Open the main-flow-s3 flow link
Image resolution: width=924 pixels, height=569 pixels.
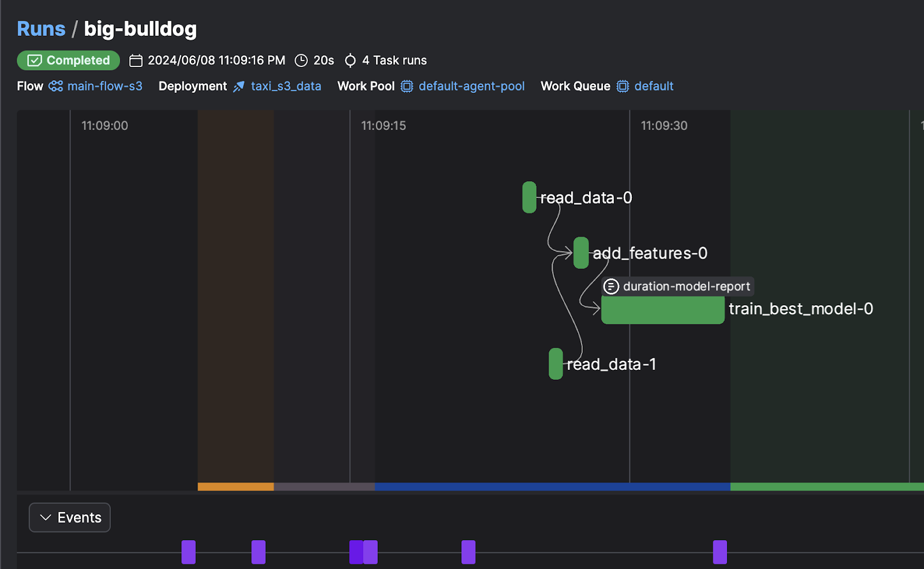(105, 86)
